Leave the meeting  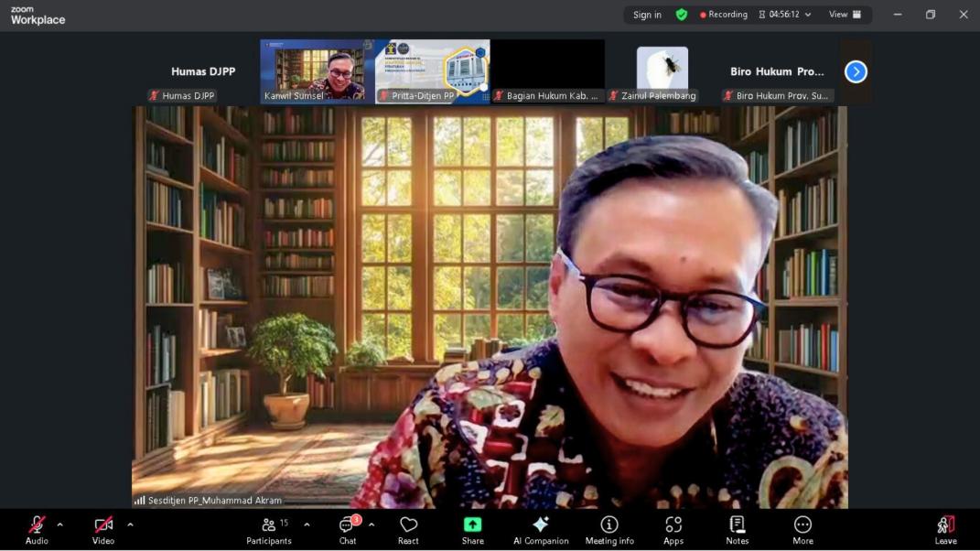point(945,529)
